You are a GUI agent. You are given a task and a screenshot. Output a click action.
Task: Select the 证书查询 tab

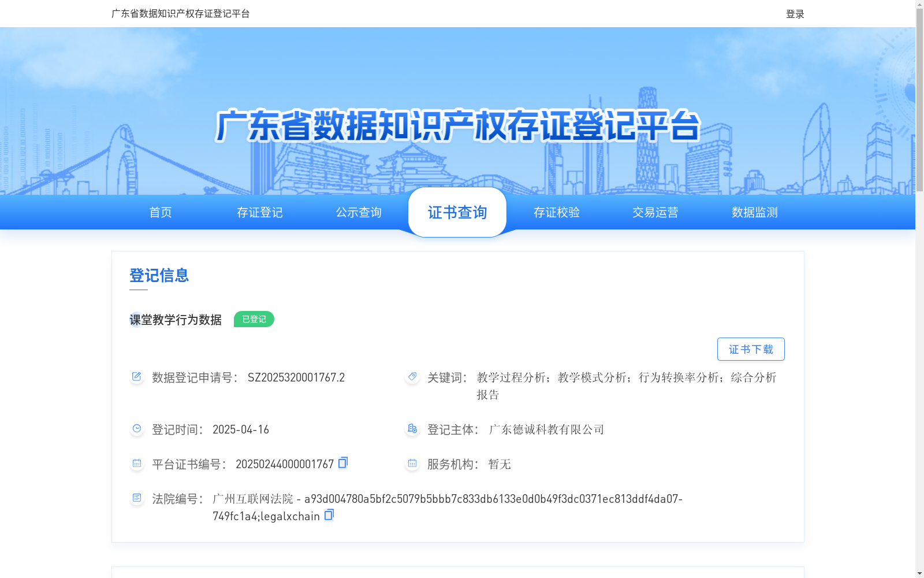(457, 212)
